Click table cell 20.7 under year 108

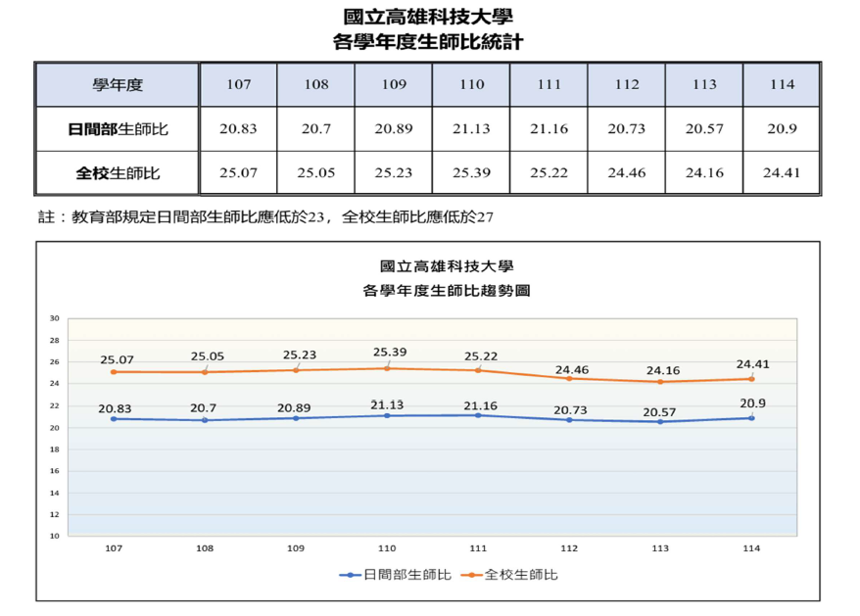click(316, 129)
